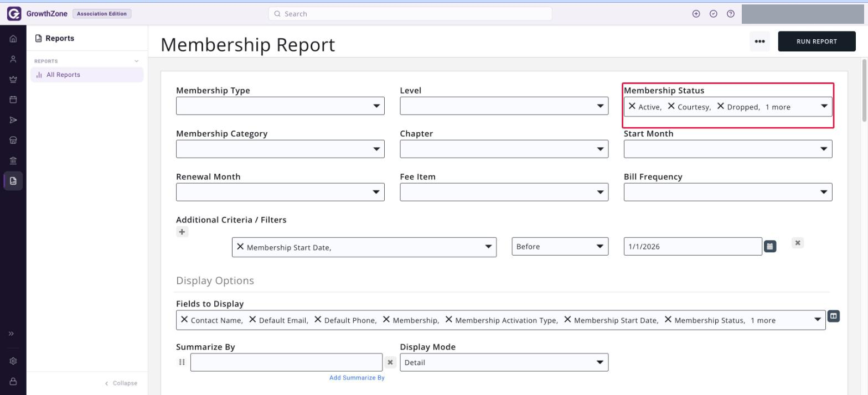Click the Summarize By input field
This screenshot has width=868, height=395.
286,362
